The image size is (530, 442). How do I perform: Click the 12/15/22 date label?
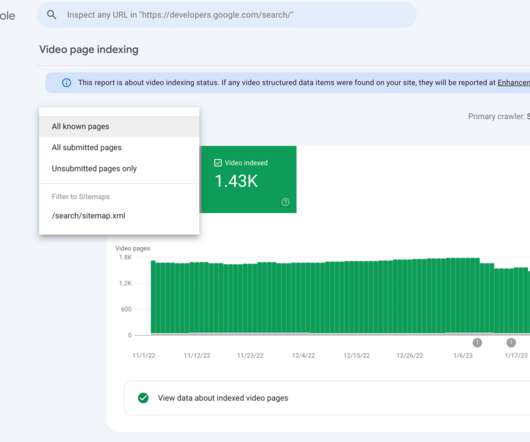[x=357, y=355]
